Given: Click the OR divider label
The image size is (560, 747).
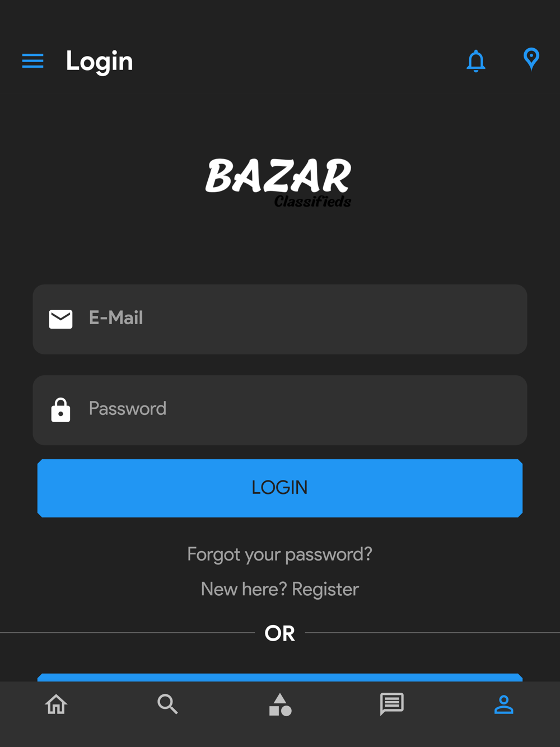Looking at the screenshot, I should (280, 633).
